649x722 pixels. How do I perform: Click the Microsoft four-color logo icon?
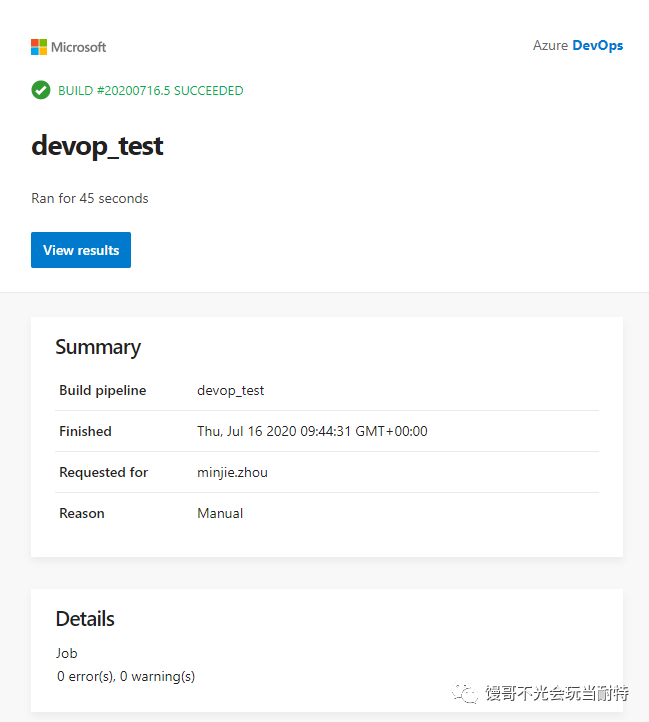pyautogui.click(x=39, y=47)
